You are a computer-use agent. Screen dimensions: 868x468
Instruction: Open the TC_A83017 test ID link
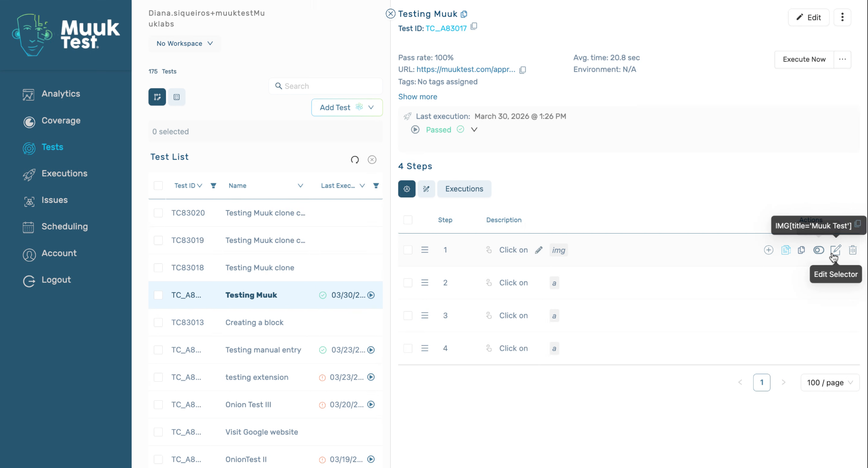pos(446,28)
